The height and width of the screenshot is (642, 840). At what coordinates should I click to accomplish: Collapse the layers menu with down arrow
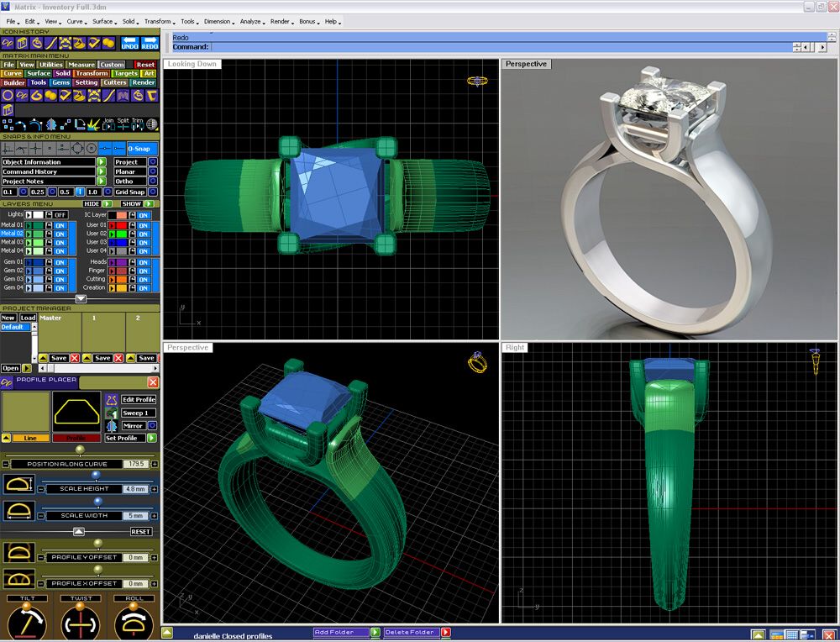point(81,298)
